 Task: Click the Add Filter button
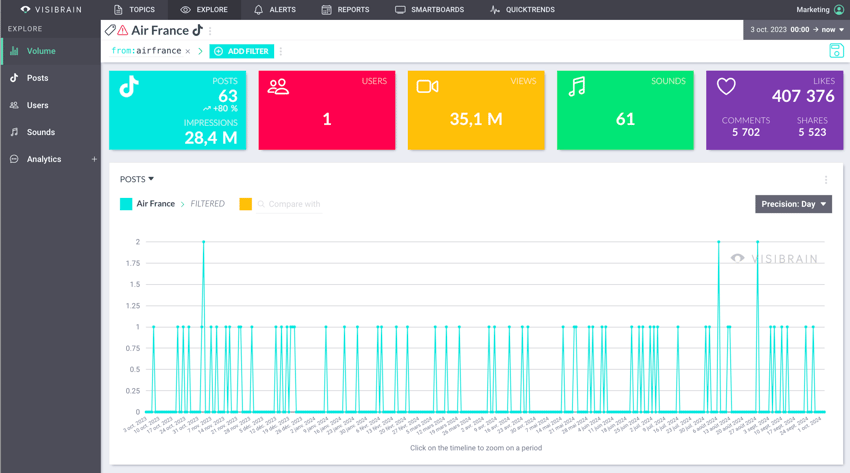(242, 51)
